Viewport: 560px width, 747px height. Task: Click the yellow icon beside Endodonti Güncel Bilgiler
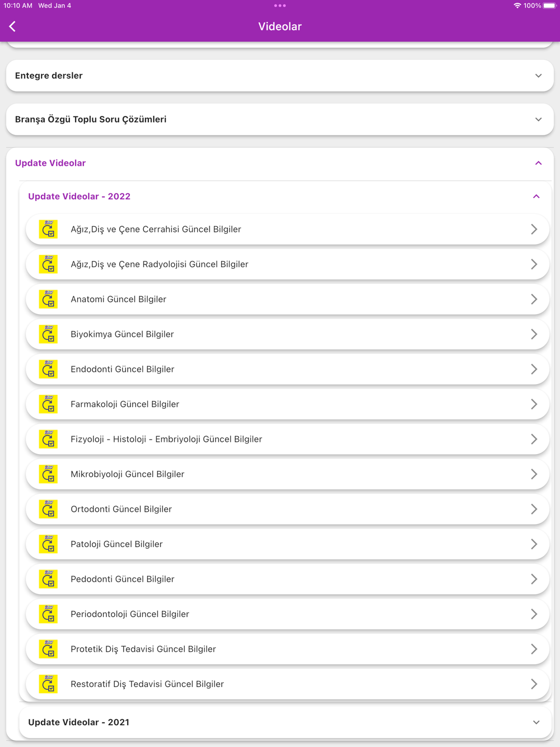coord(48,369)
